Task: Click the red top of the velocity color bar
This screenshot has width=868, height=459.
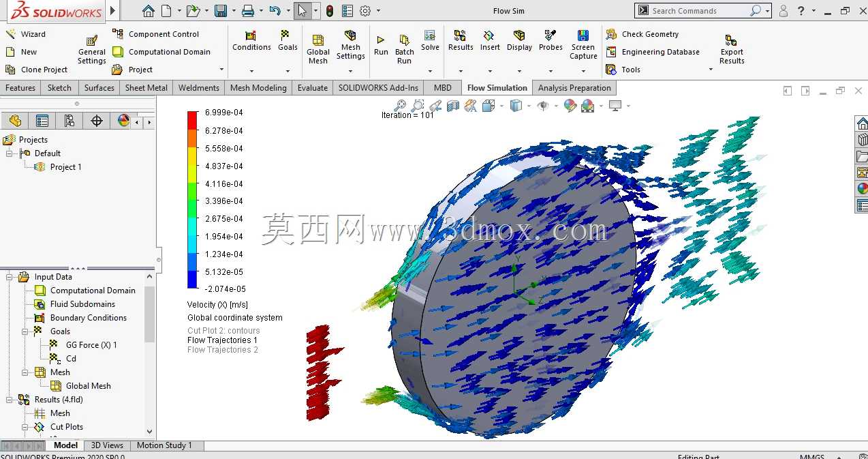Action: (x=192, y=120)
